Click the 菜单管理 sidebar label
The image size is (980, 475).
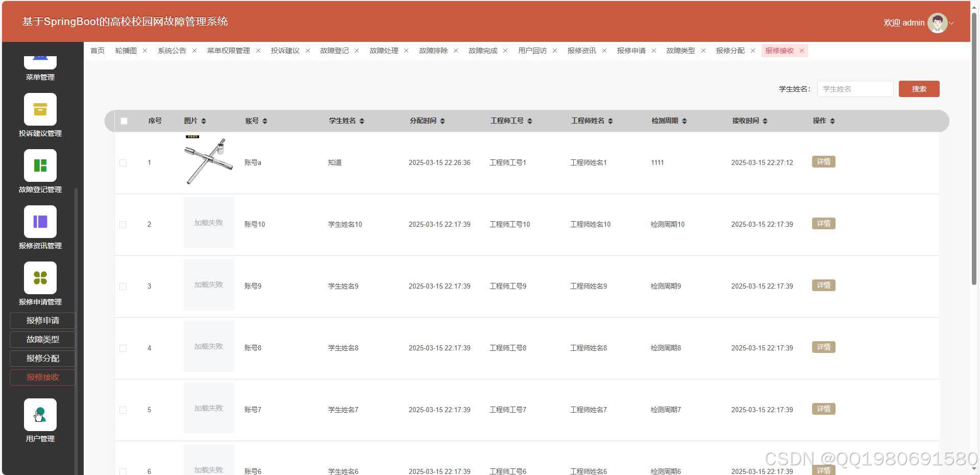click(40, 77)
